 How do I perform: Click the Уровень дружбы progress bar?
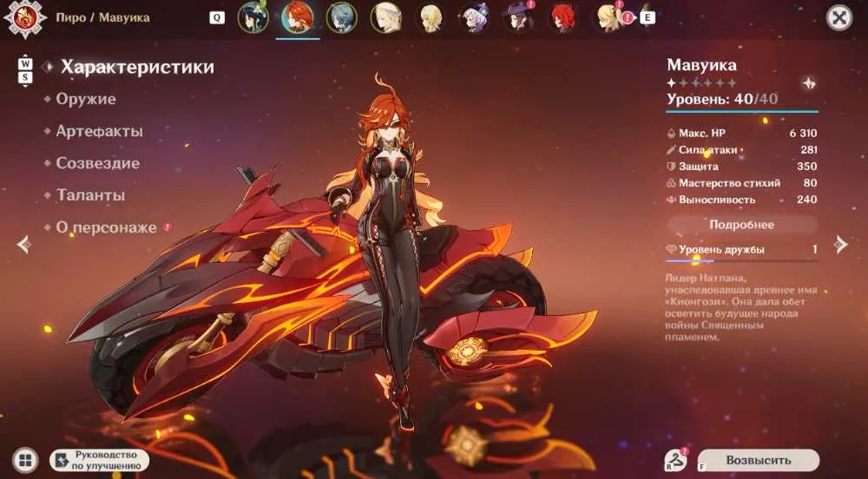pos(742,260)
